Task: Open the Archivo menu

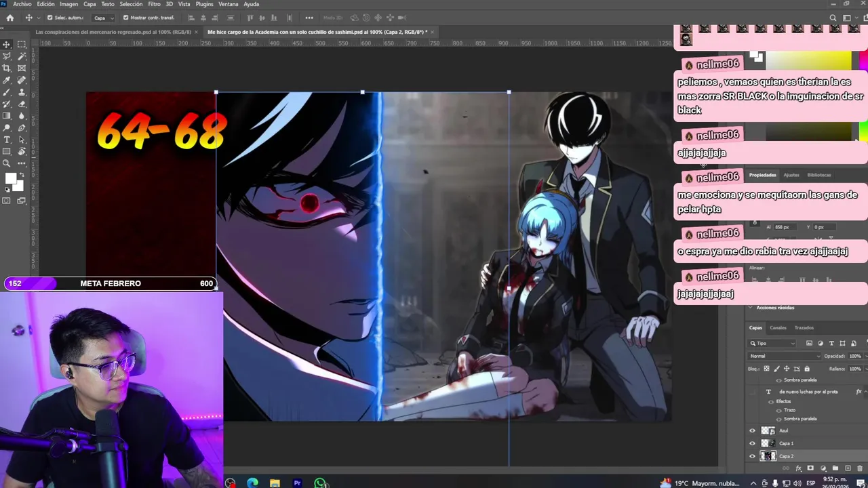Action: 22,4
